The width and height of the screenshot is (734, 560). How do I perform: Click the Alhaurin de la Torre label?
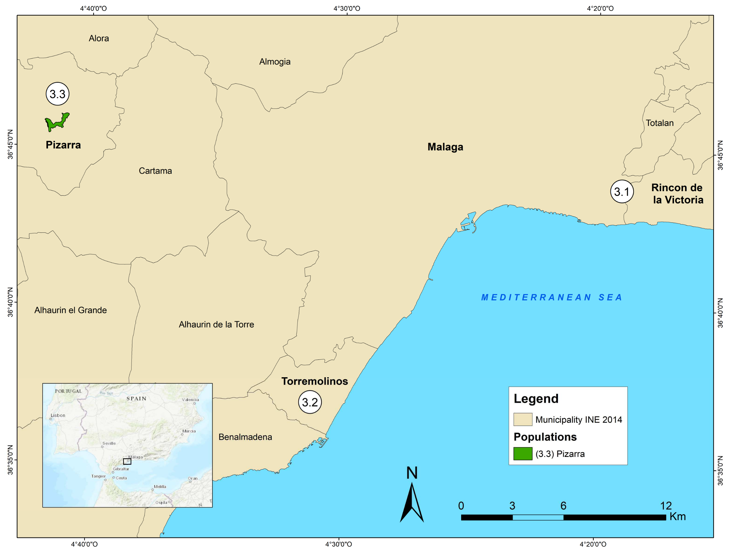[x=216, y=325]
